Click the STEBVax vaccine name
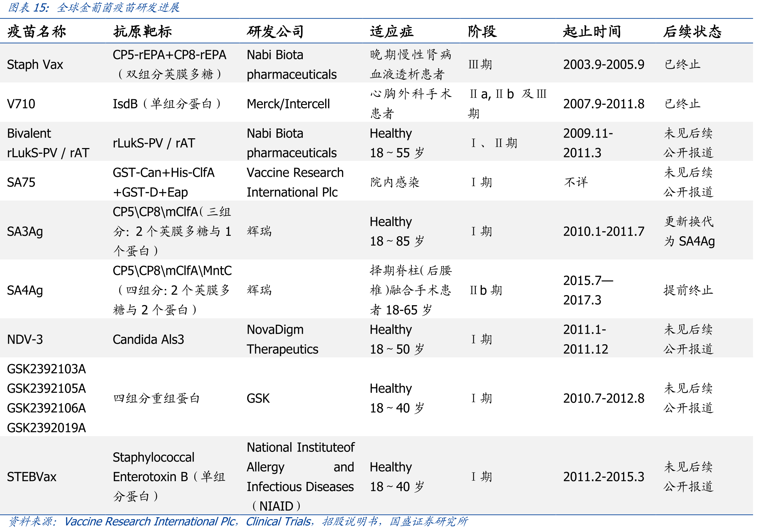780x532 pixels. (x=32, y=477)
